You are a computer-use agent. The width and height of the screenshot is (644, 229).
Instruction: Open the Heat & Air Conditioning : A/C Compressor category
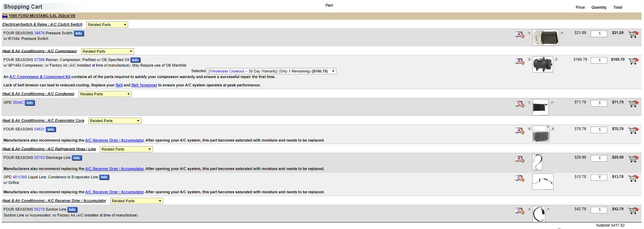(x=39, y=51)
